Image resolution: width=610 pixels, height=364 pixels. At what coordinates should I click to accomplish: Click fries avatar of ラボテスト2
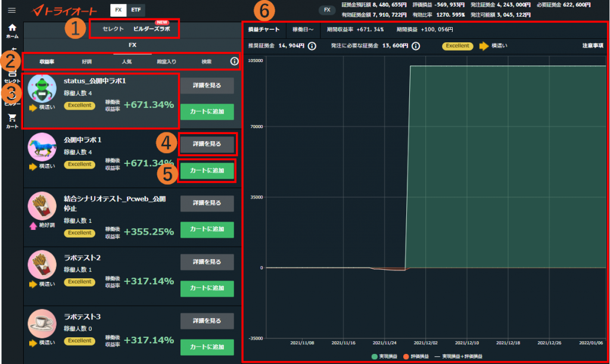point(42,265)
